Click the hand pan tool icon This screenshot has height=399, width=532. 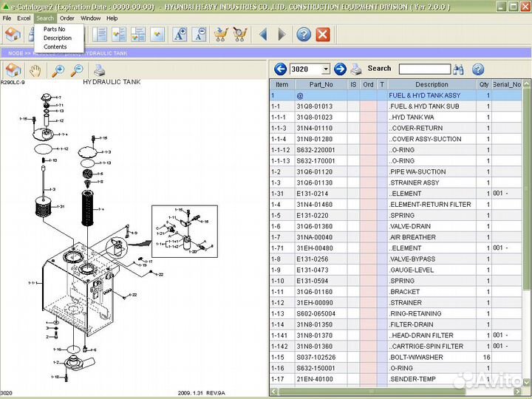click(x=35, y=71)
